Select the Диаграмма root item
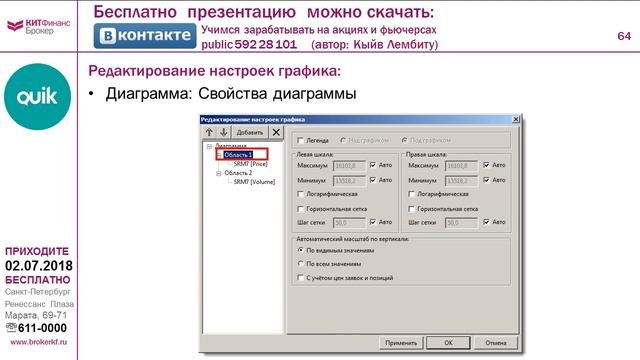Viewport: 640px width, 360px height. pos(231,146)
